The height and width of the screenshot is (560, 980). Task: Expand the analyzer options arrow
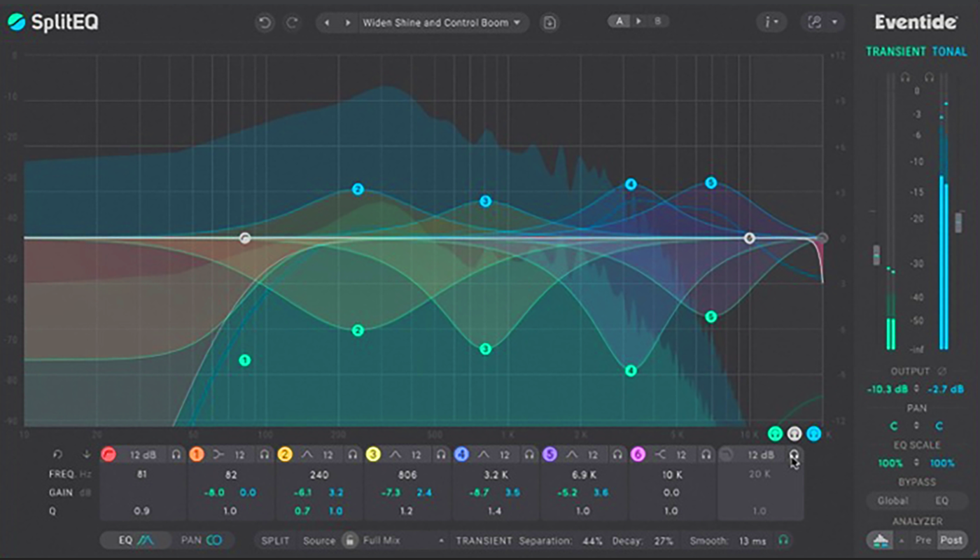[x=902, y=540]
